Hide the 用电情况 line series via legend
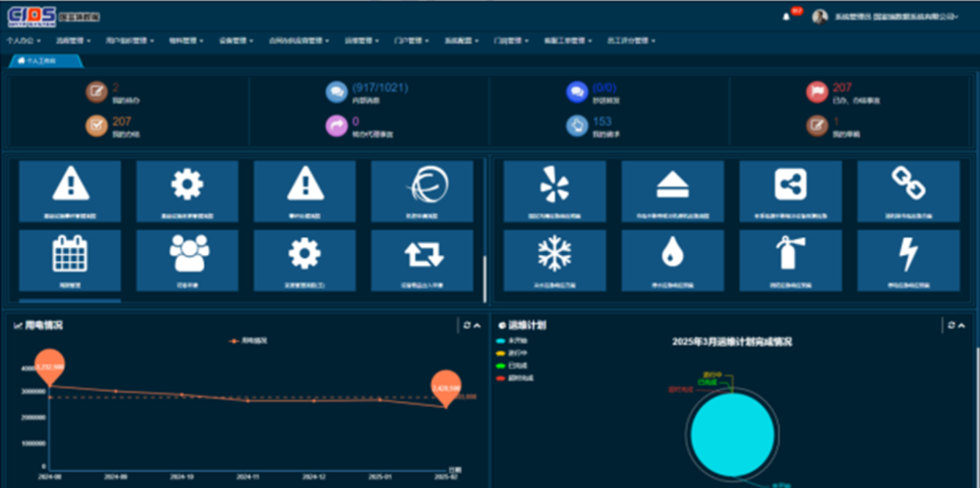The image size is (980, 488). [249, 341]
